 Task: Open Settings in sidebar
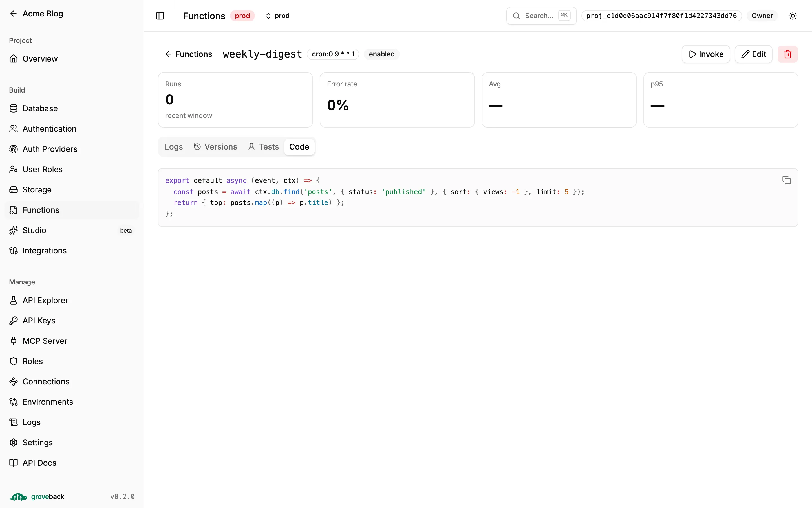72,443
